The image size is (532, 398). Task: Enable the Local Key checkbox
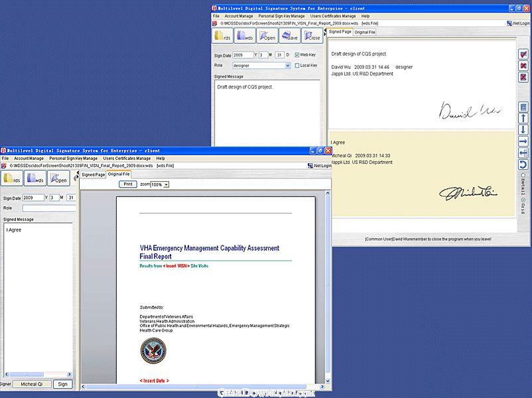297,66
